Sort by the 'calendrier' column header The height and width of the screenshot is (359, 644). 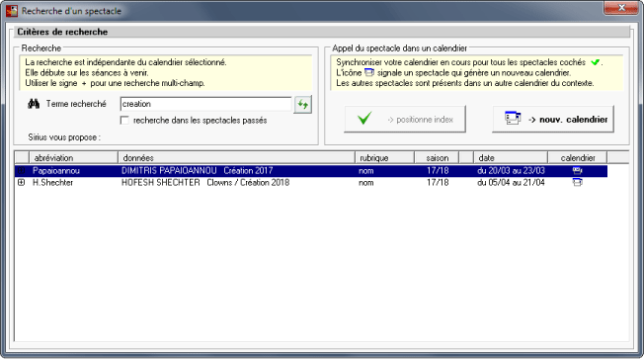tap(578, 158)
